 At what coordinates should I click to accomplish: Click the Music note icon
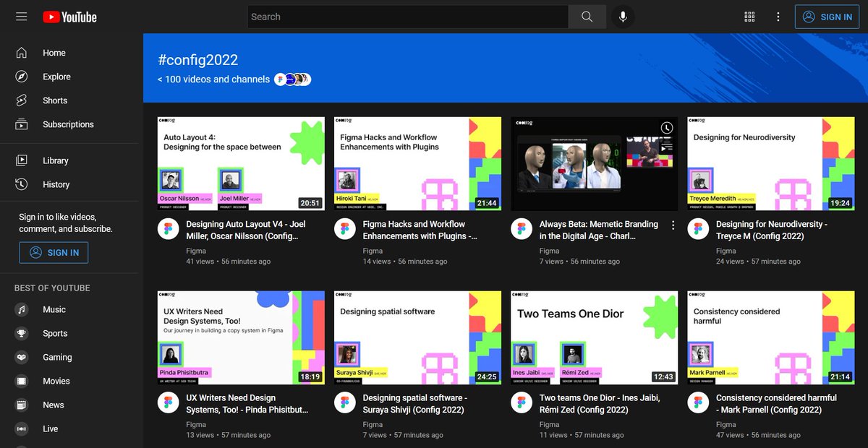22,309
